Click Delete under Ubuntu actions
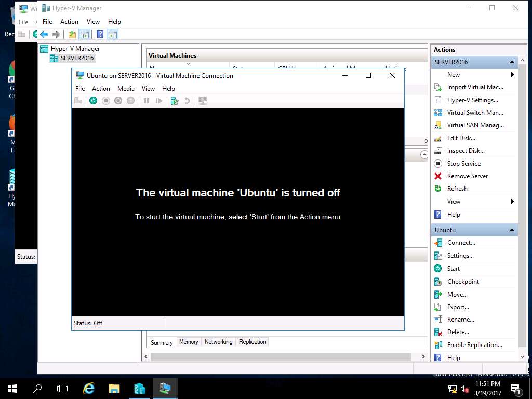Image resolution: width=532 pixels, height=399 pixels. (458, 332)
